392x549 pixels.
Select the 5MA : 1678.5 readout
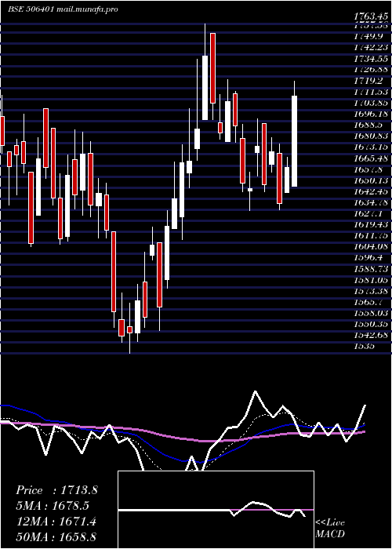click(53, 505)
